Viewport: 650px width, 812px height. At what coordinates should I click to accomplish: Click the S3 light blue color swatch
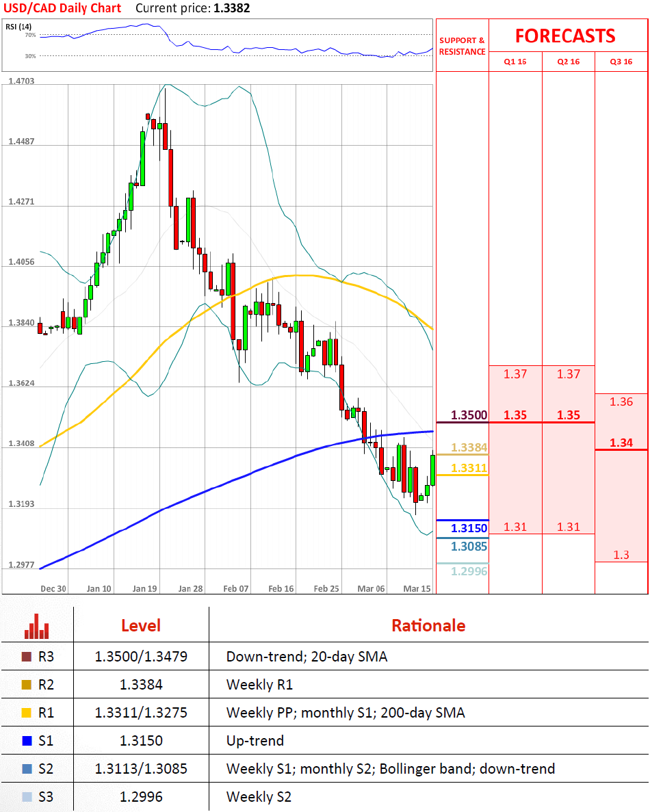pyautogui.click(x=27, y=796)
